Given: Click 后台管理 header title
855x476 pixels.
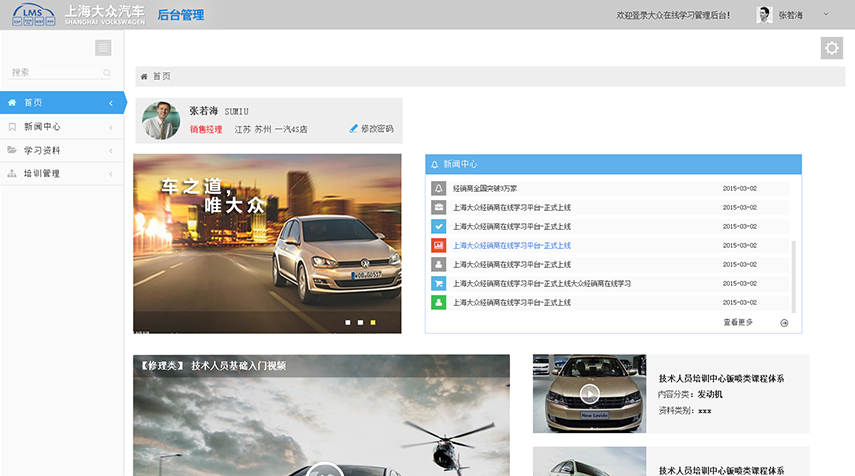Looking at the screenshot, I should coord(180,15).
